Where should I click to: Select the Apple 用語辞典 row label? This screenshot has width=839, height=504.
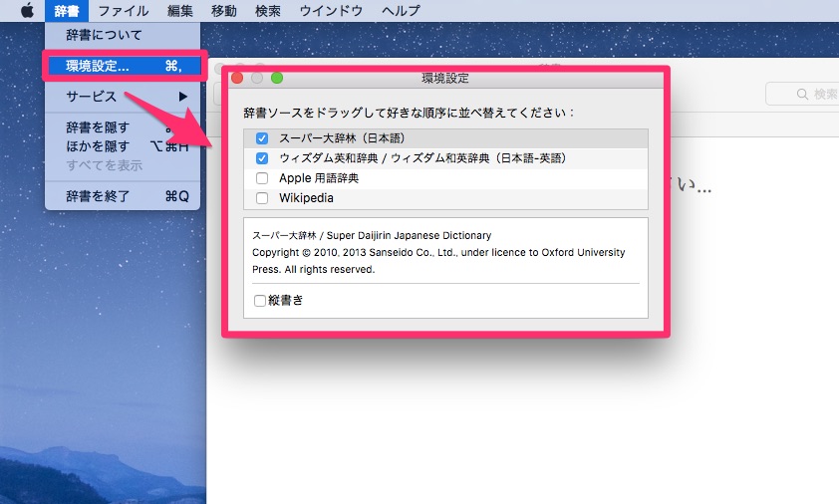click(319, 178)
